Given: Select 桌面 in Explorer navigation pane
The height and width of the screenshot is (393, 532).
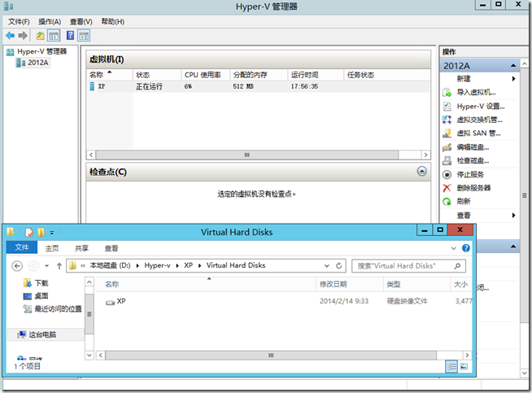Looking at the screenshot, I should point(41,296).
